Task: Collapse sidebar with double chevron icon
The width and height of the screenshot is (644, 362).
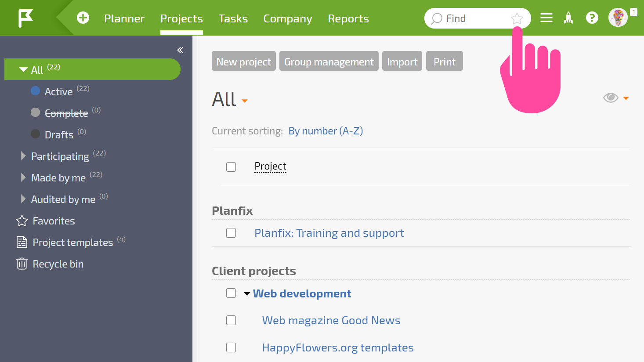Action: 180,50
